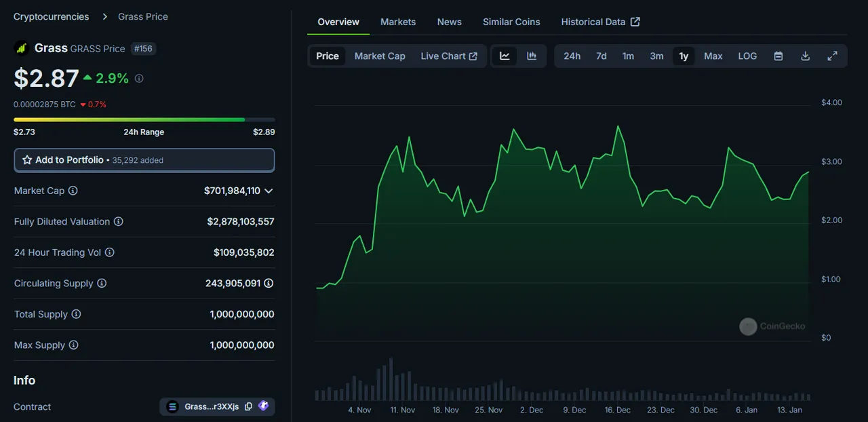The width and height of the screenshot is (868, 422).
Task: Click the Market Cap info icon
Action: pyautogui.click(x=73, y=191)
